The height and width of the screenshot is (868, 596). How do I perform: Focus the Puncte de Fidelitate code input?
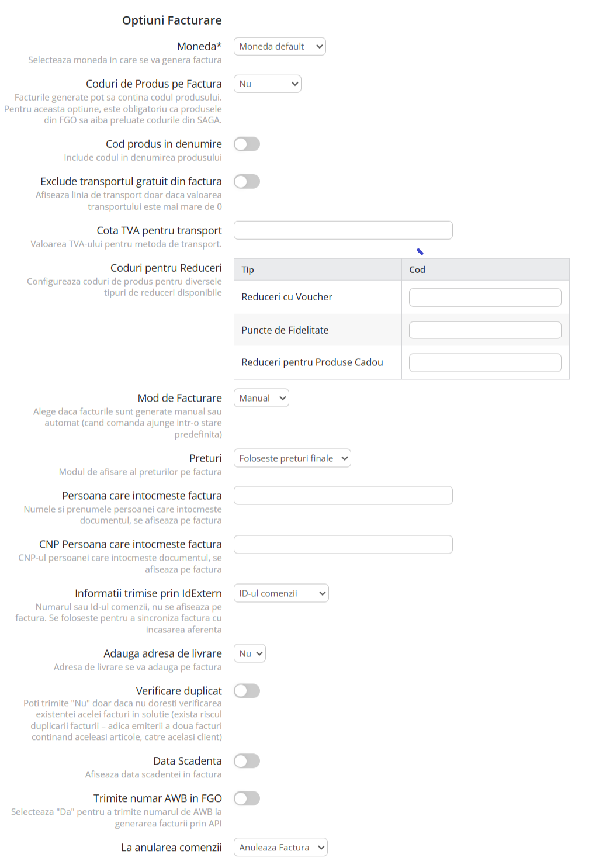tap(485, 330)
